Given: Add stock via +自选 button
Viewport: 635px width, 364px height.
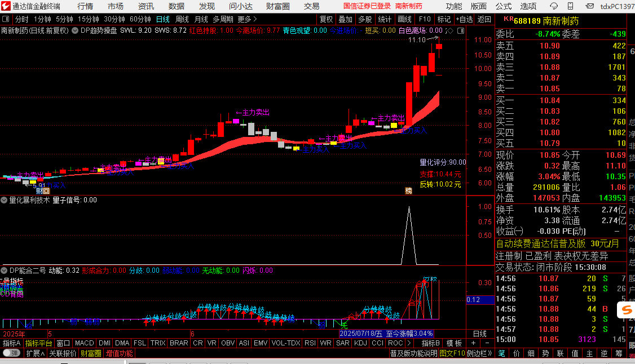Looking at the screenshot, I should (464, 19).
